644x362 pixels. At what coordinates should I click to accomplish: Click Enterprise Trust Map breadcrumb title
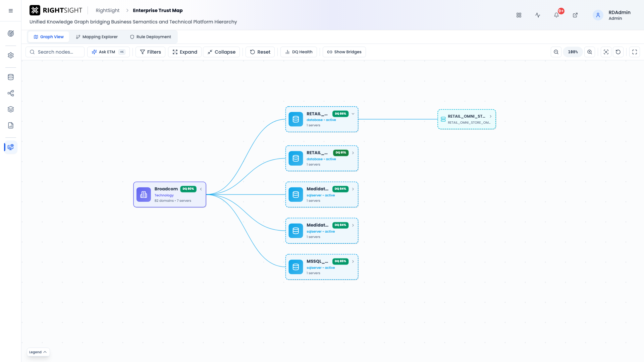[x=158, y=10]
